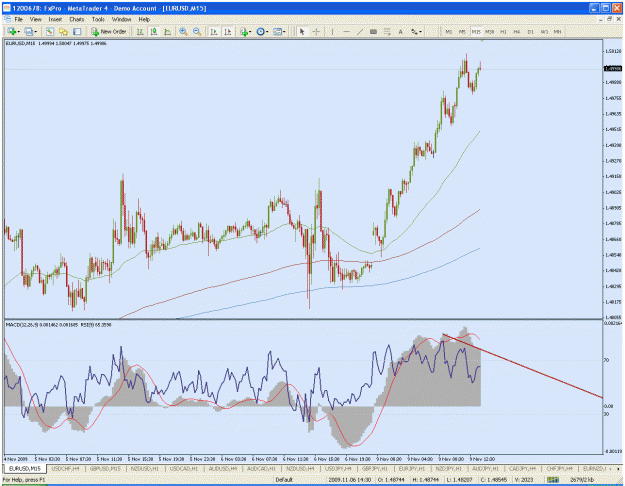625x486 pixels.
Task: Switch to the USDCHF,H4 chart tab
Action: (66, 468)
